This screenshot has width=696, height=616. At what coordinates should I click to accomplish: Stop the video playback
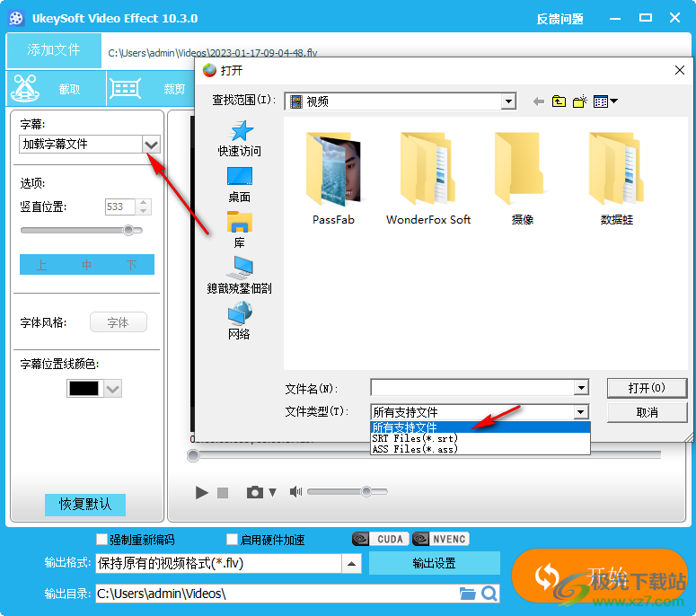click(223, 493)
